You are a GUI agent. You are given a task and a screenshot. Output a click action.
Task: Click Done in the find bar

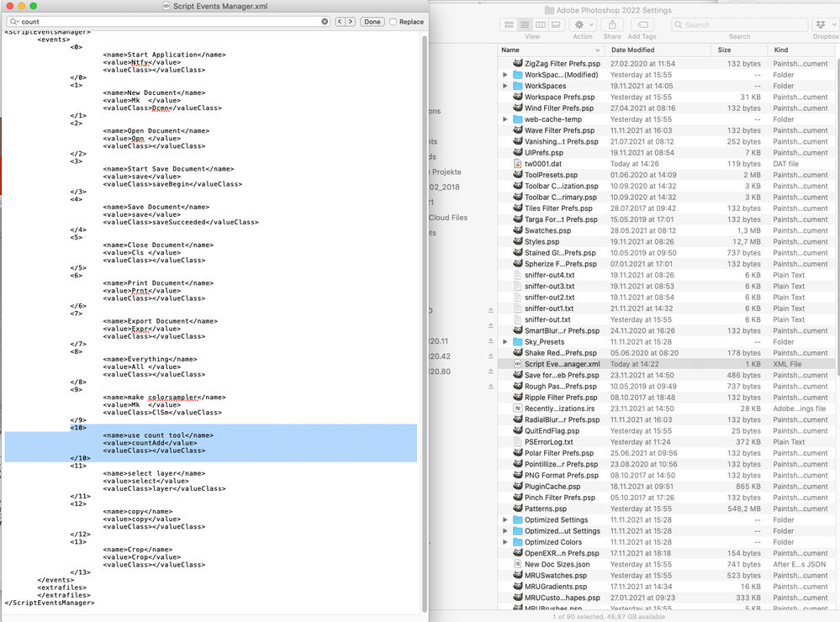click(x=372, y=22)
